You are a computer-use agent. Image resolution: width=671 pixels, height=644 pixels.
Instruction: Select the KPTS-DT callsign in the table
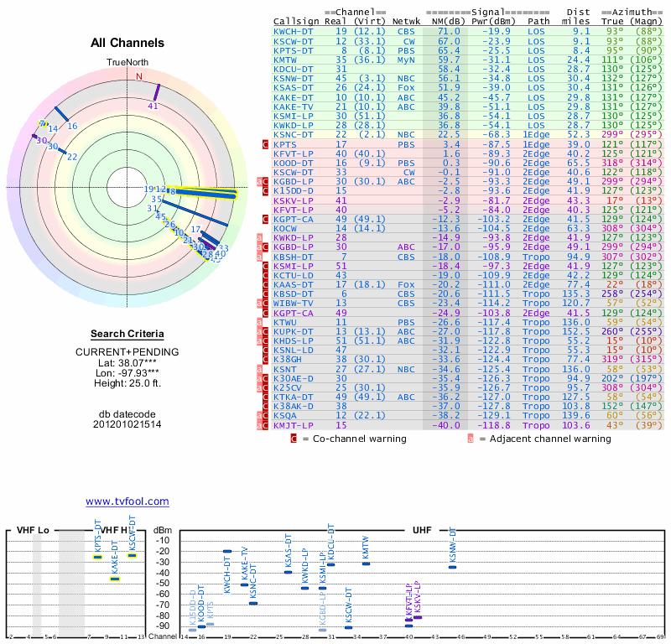tap(293, 50)
